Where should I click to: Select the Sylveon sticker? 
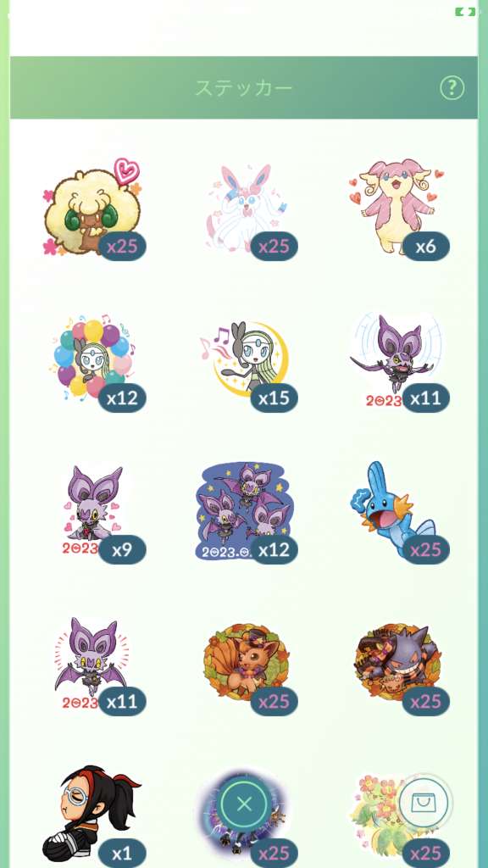(246, 209)
